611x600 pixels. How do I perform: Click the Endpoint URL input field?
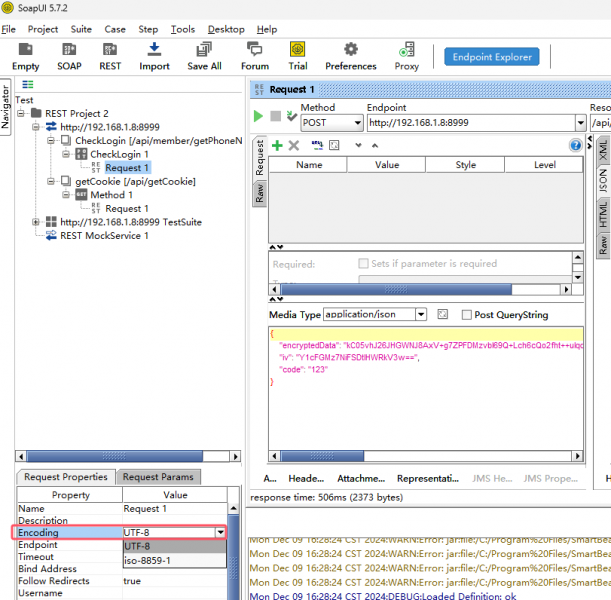(x=471, y=123)
